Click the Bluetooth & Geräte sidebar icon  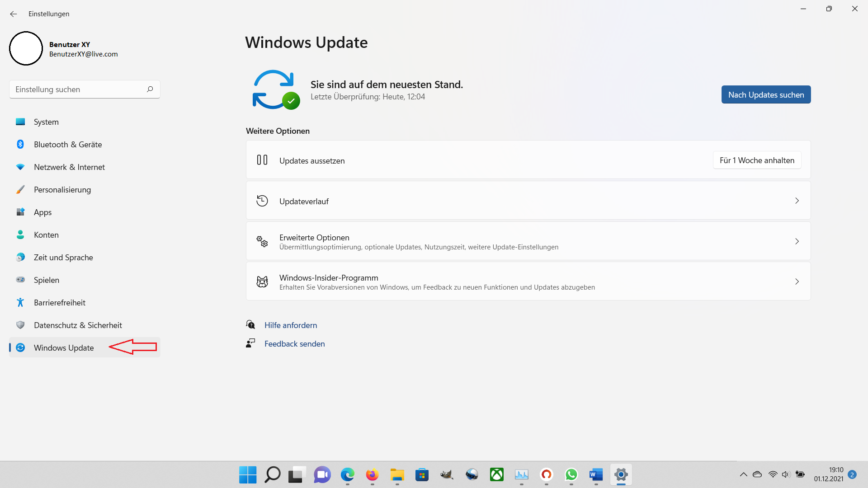[20, 144]
